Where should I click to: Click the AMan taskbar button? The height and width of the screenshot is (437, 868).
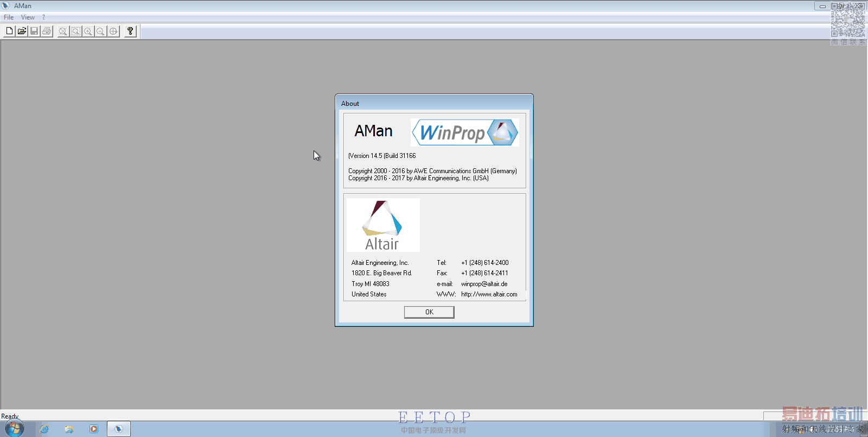coord(118,429)
